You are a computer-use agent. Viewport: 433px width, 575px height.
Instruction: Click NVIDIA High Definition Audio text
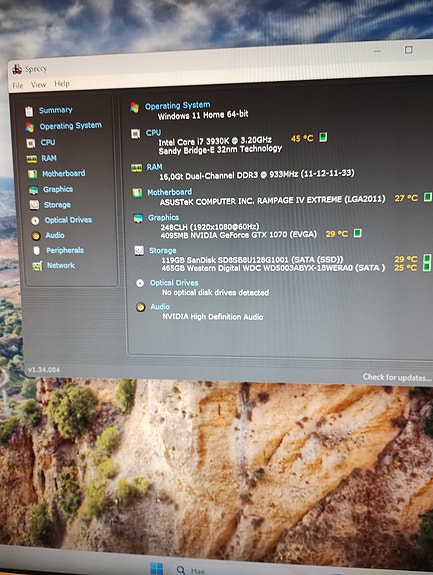click(213, 316)
